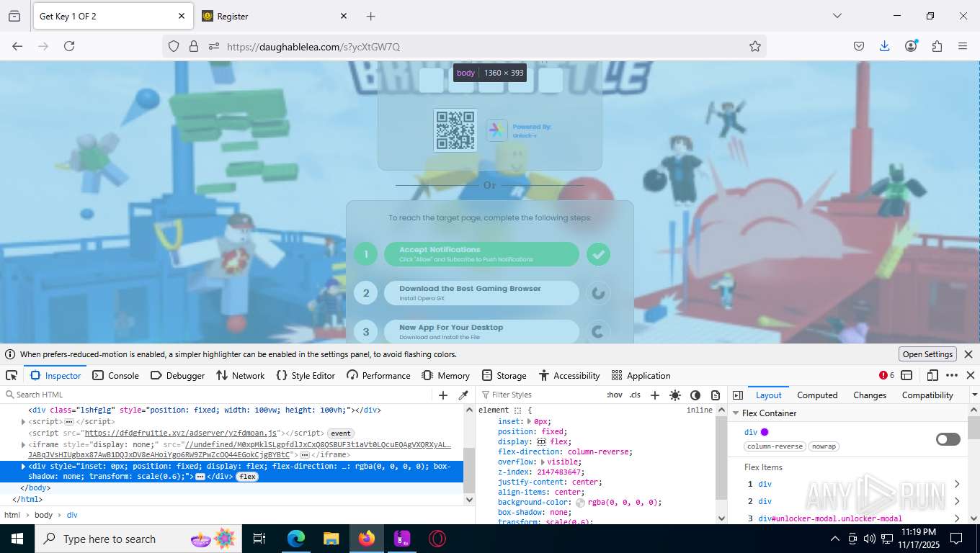This screenshot has height=553, width=980.
Task: Open the Firefox downloads panel
Action: pos(885,46)
